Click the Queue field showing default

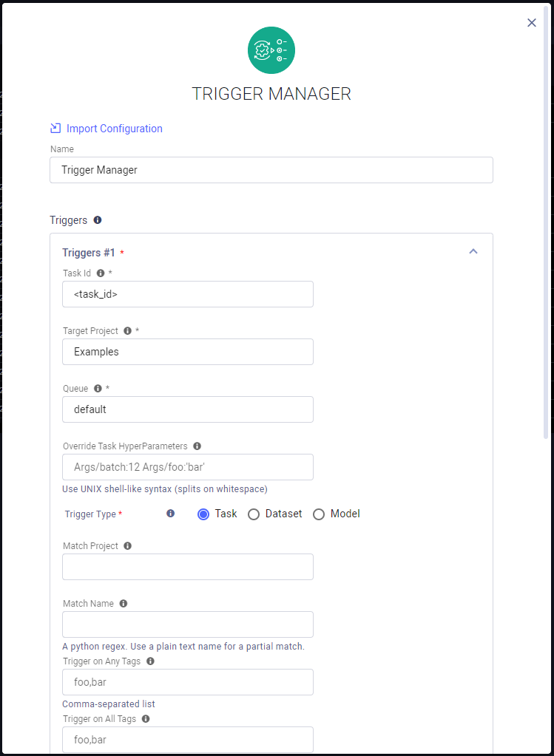[187, 409]
